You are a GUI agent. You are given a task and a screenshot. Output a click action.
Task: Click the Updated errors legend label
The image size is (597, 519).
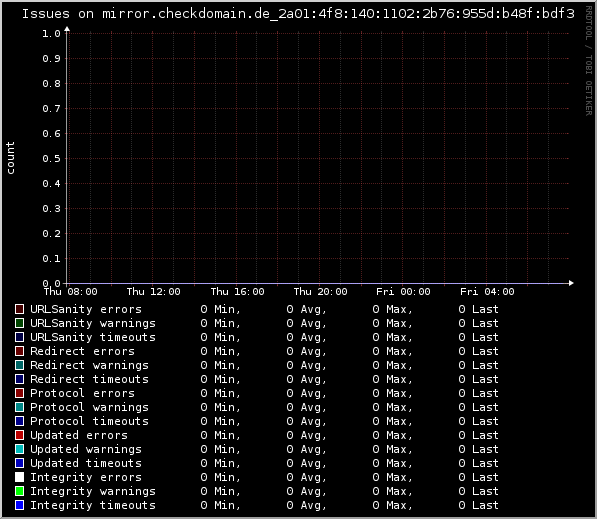click(79, 435)
